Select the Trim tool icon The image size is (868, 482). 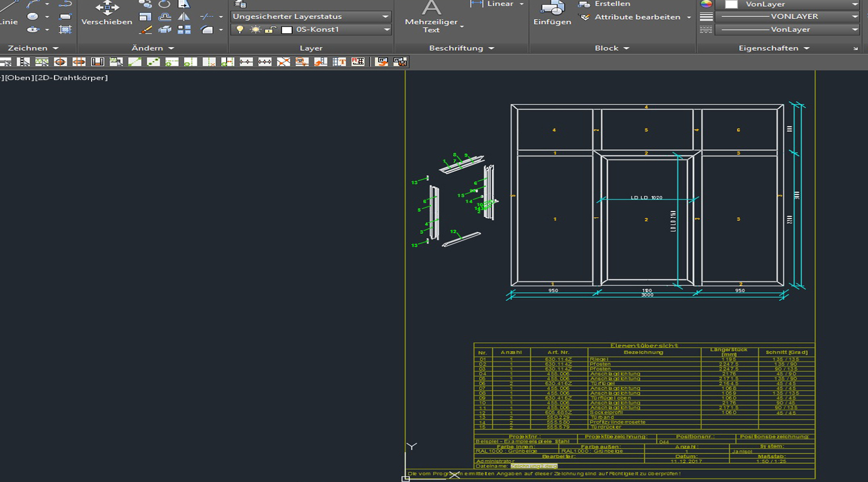(x=207, y=17)
